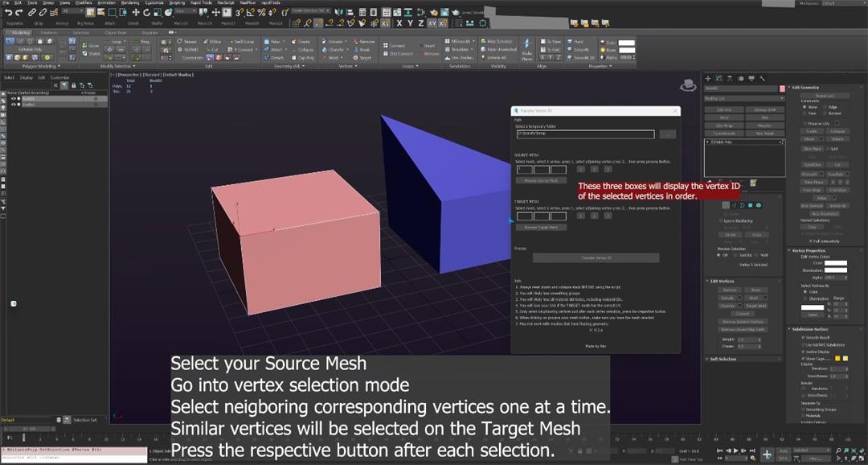
Task: Click the ViewCube in the viewport
Action: point(687,84)
